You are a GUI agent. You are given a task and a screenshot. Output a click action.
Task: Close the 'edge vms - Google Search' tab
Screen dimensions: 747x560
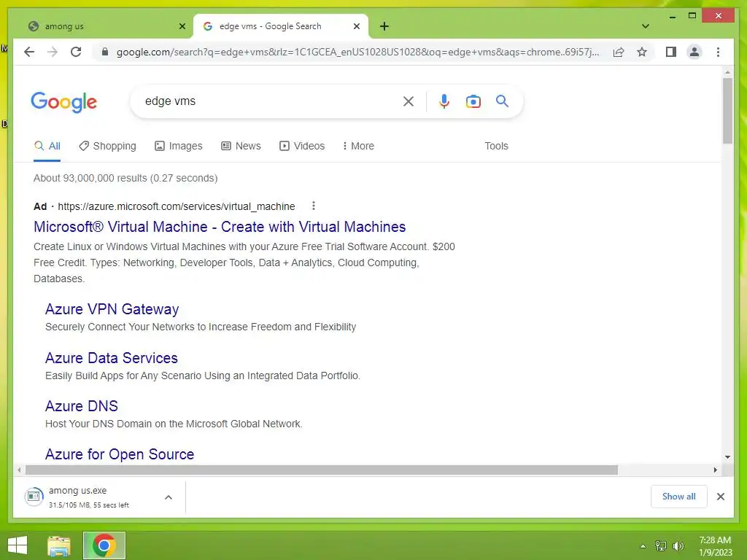tap(356, 26)
